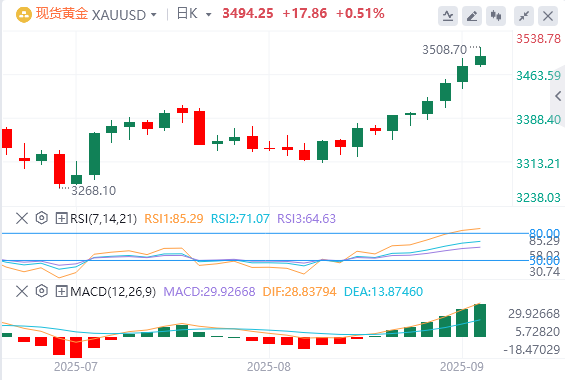Remove the MACD indicator panel
Screen dimensions: 565x380
[22, 291]
